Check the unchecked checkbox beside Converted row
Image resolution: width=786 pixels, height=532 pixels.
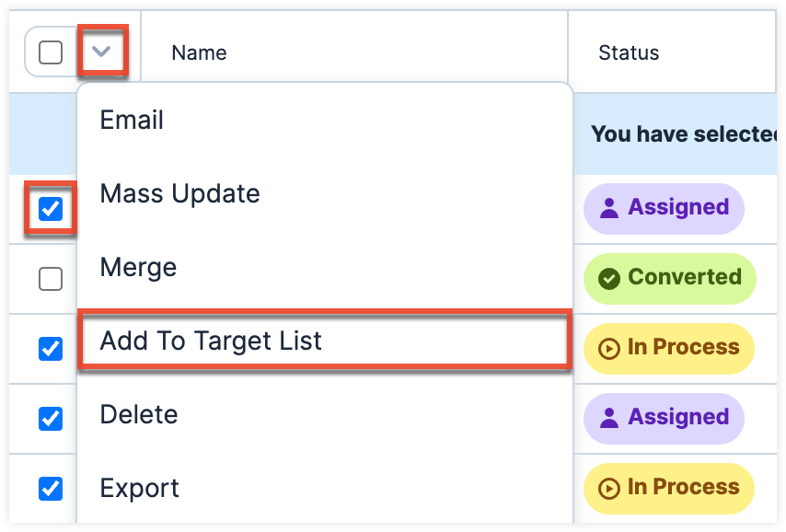pyautogui.click(x=51, y=279)
